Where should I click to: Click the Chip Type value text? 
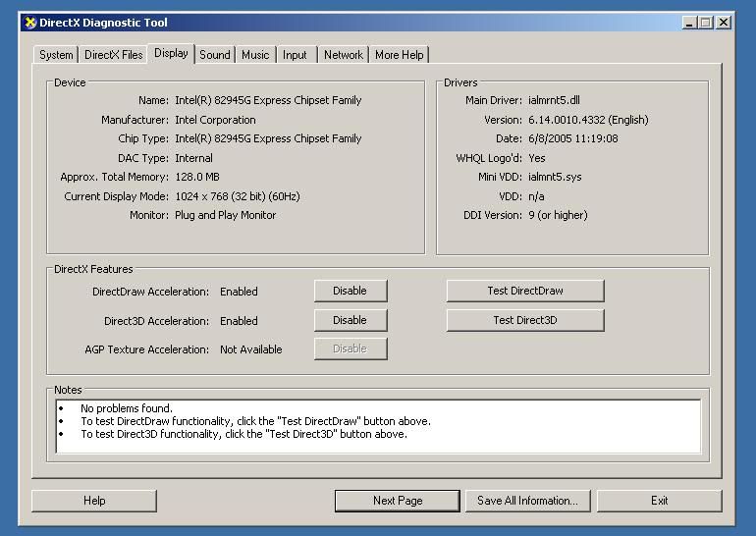tap(268, 138)
